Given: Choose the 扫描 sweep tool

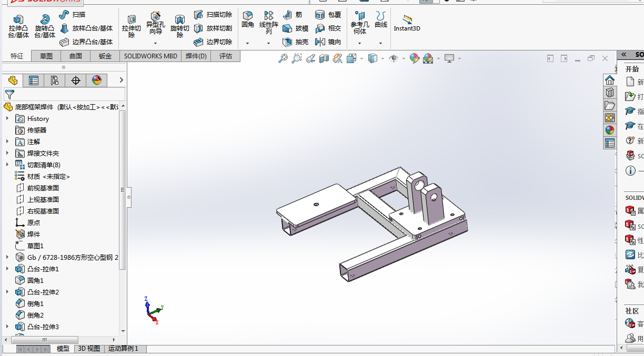Looking at the screenshot, I should pyautogui.click(x=72, y=14).
